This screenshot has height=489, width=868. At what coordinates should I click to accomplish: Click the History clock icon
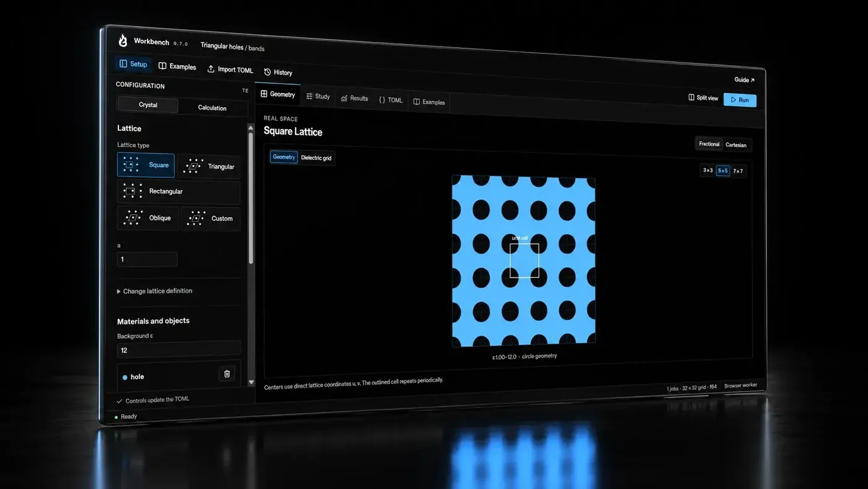267,72
